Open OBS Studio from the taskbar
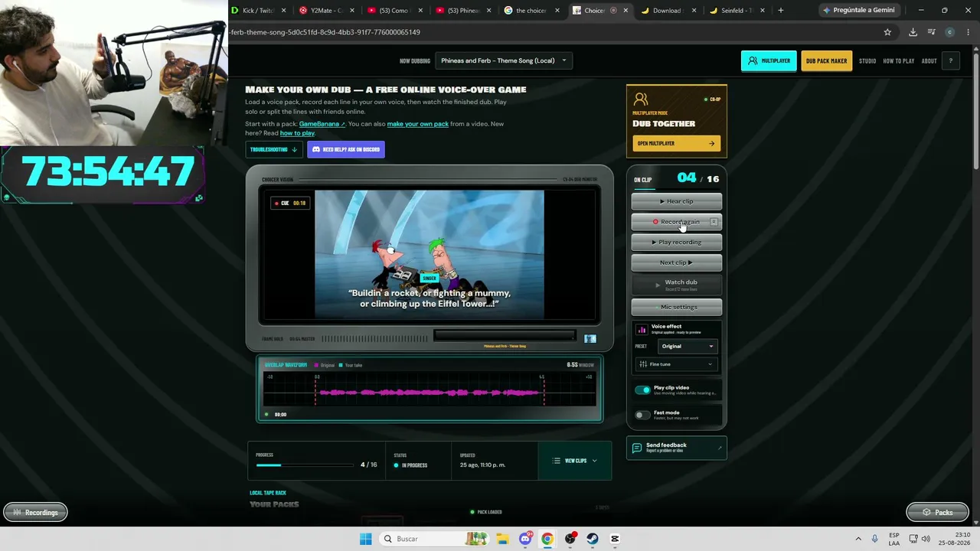 pyautogui.click(x=570, y=539)
